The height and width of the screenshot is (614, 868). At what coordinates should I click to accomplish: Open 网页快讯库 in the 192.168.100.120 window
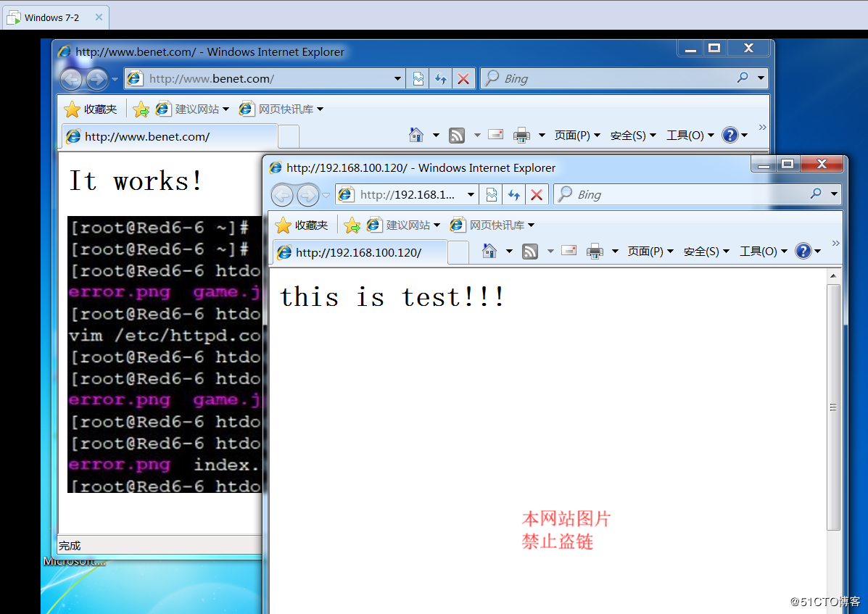492,225
